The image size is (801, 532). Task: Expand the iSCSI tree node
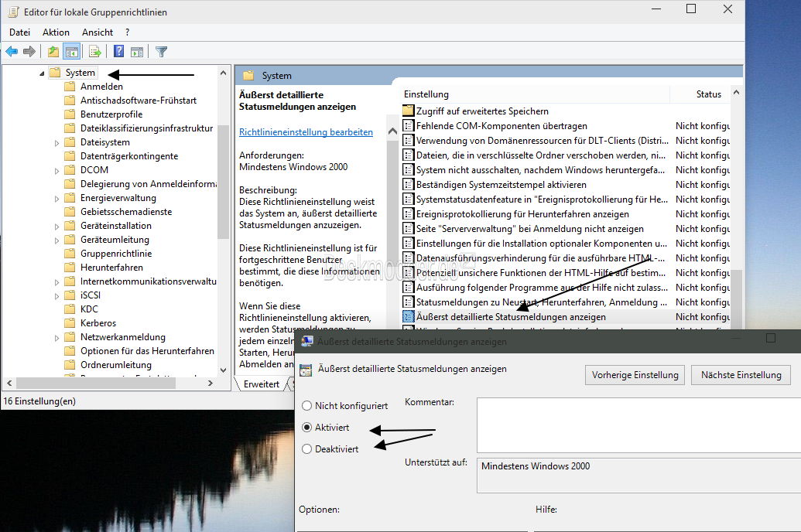(x=56, y=295)
